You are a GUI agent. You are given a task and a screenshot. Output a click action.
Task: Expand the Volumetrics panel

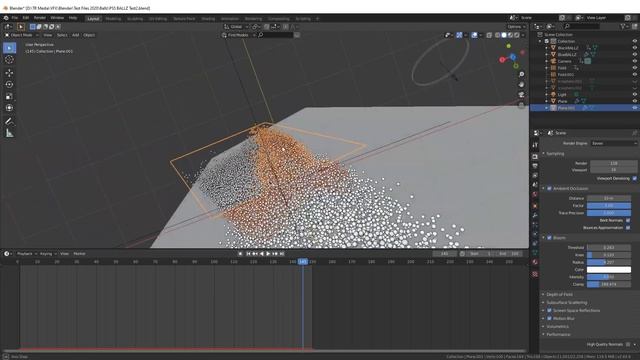tap(558, 327)
